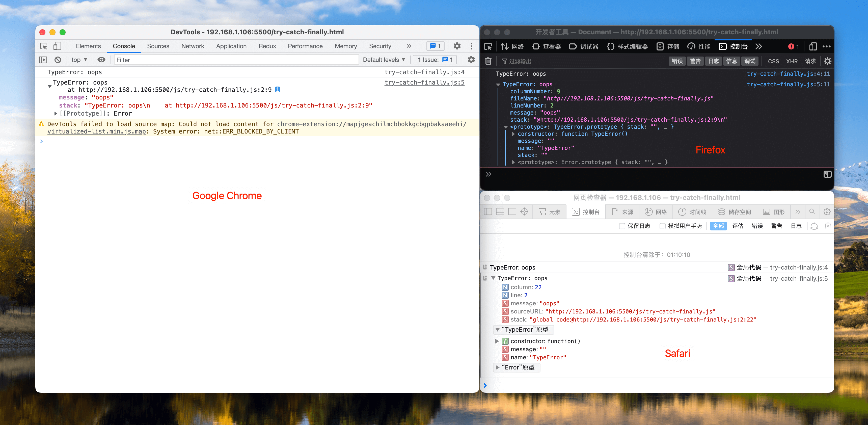Image resolution: width=868 pixels, height=425 pixels.
Task: Click the Chrome console Filter field
Action: point(236,60)
